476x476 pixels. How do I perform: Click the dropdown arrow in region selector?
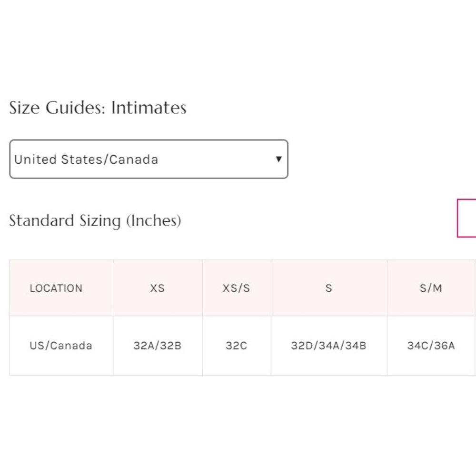pos(279,159)
